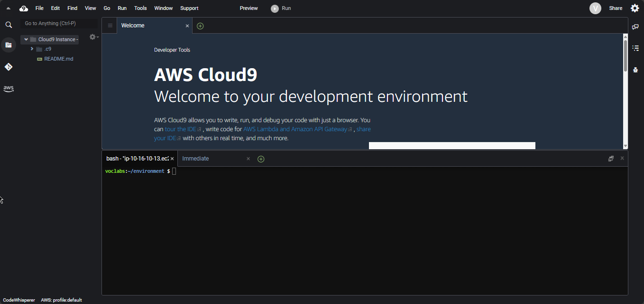Open the Go menu
This screenshot has width=644, height=304.
107,8
